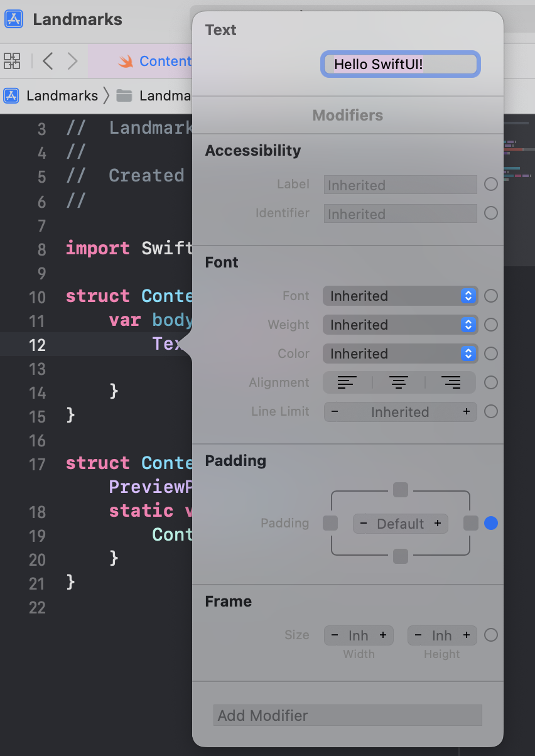Toggle the Weight modifier indicator circle
Image resolution: width=535 pixels, height=756 pixels.
(x=491, y=325)
